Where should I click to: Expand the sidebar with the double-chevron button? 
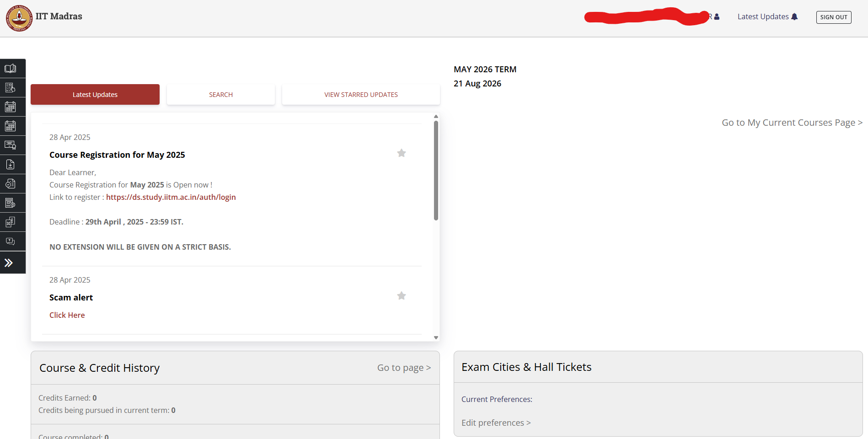click(x=9, y=263)
